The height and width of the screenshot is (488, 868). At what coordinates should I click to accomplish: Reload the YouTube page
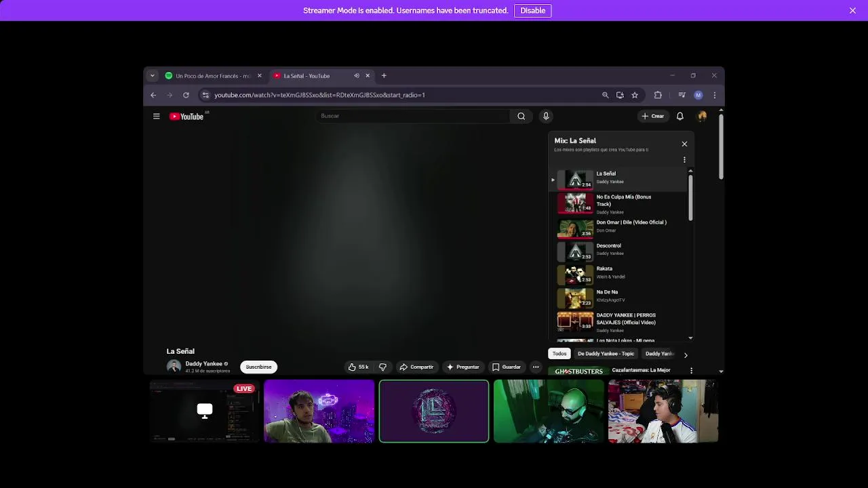point(186,95)
